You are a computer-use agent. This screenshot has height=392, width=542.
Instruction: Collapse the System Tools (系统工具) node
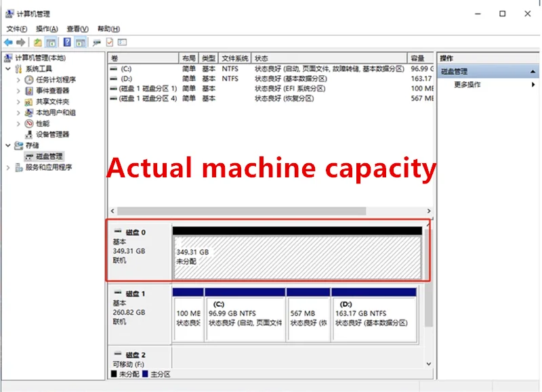tap(8, 69)
